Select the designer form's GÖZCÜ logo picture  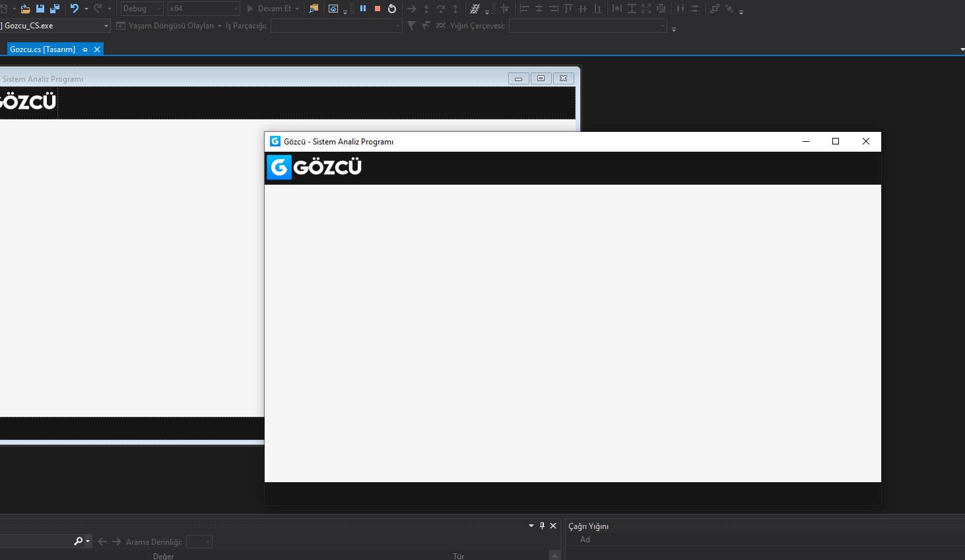tap(28, 102)
